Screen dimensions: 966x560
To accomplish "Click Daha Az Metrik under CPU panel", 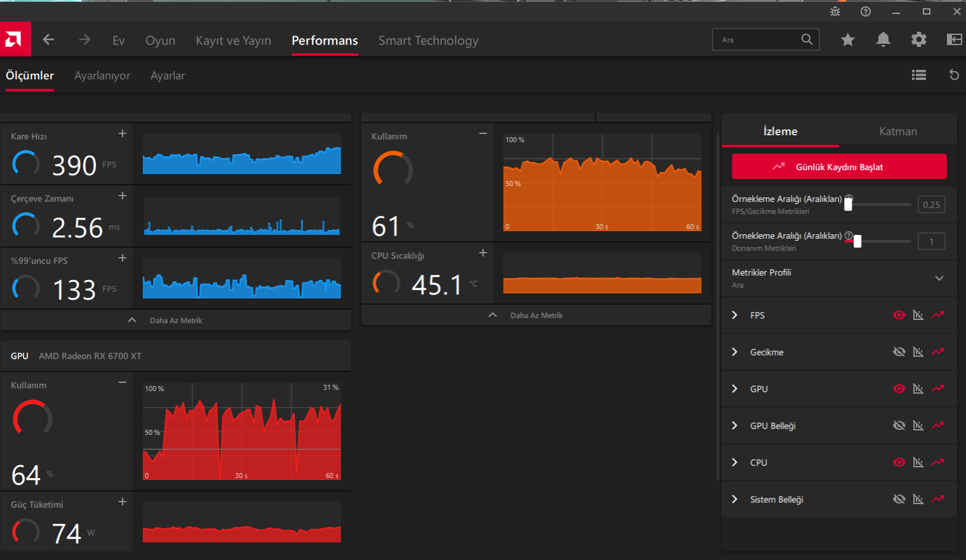I will click(537, 316).
